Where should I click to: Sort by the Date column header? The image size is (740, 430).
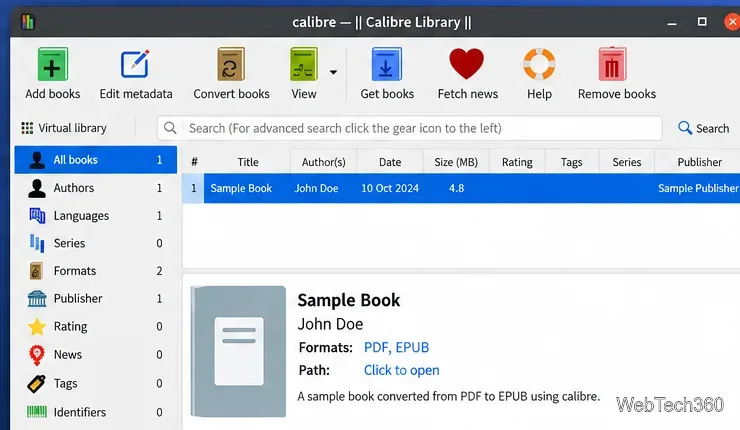pyautogui.click(x=390, y=162)
